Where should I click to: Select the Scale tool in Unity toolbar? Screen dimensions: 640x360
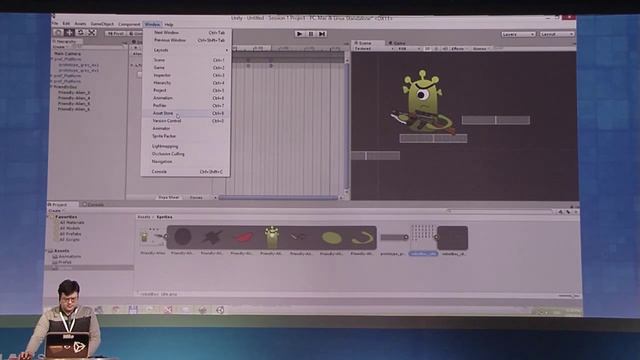click(92, 33)
